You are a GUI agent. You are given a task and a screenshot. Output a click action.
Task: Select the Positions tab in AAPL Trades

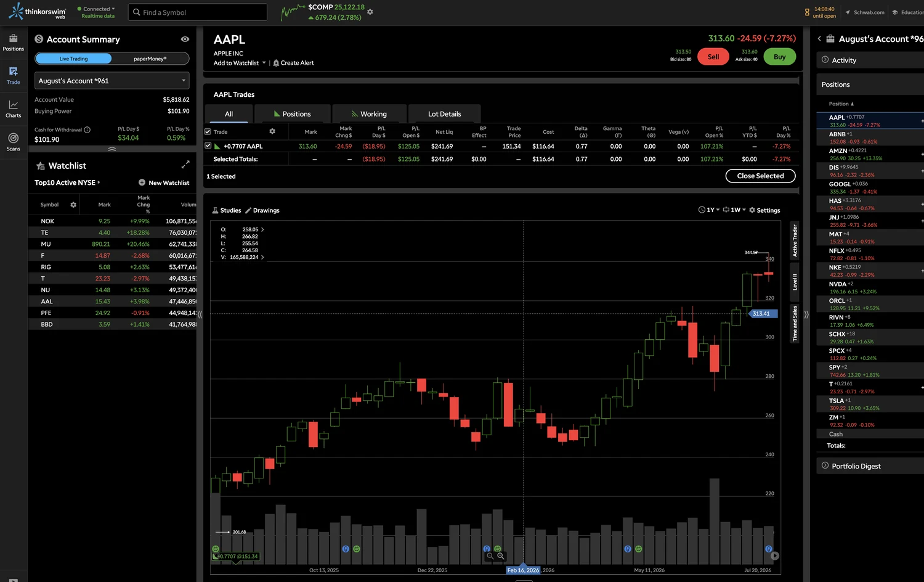click(292, 114)
